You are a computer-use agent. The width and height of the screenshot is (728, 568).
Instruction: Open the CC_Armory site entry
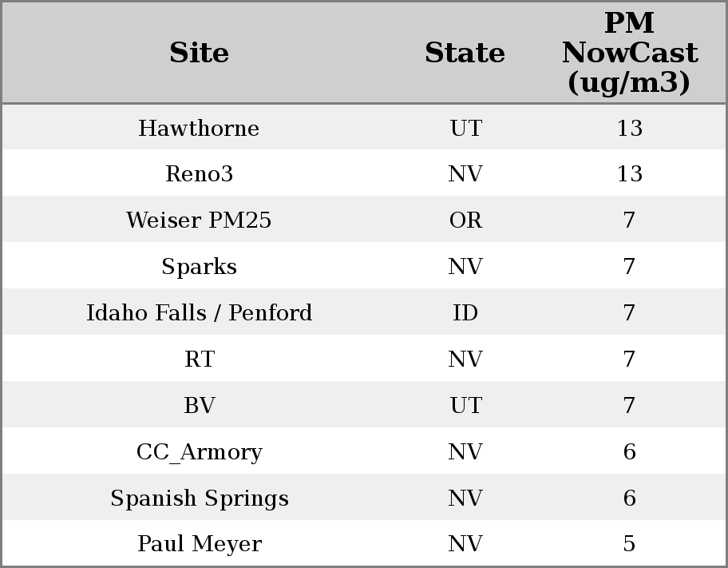pos(199,452)
